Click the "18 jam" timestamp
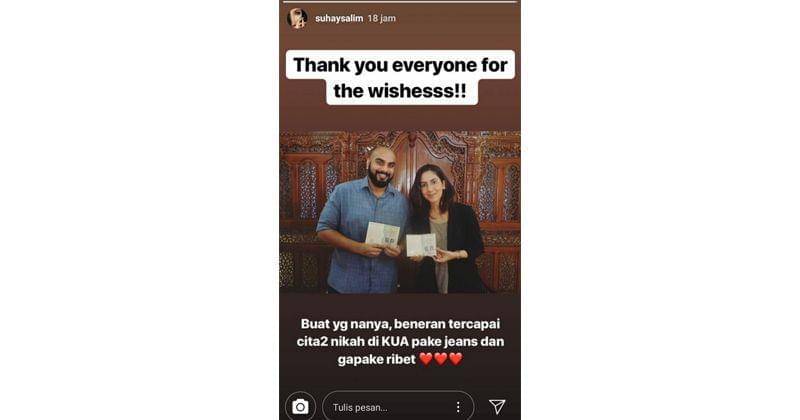 [382, 18]
